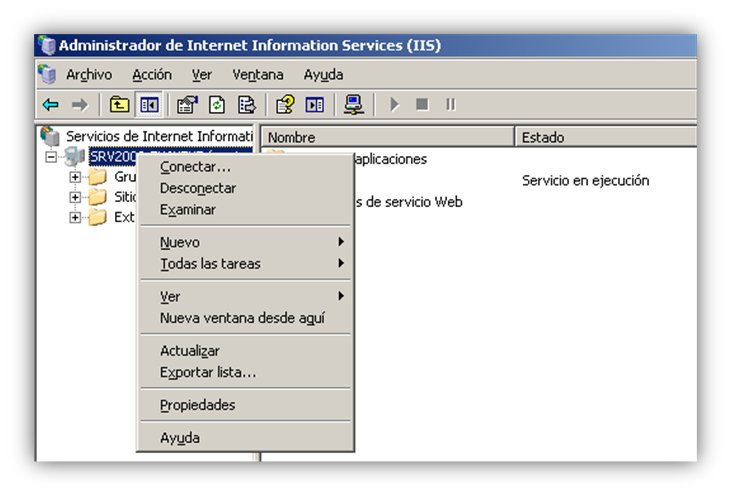Select Servicios de Internet Information root node
This screenshot has height=500, width=731.
[x=159, y=136]
